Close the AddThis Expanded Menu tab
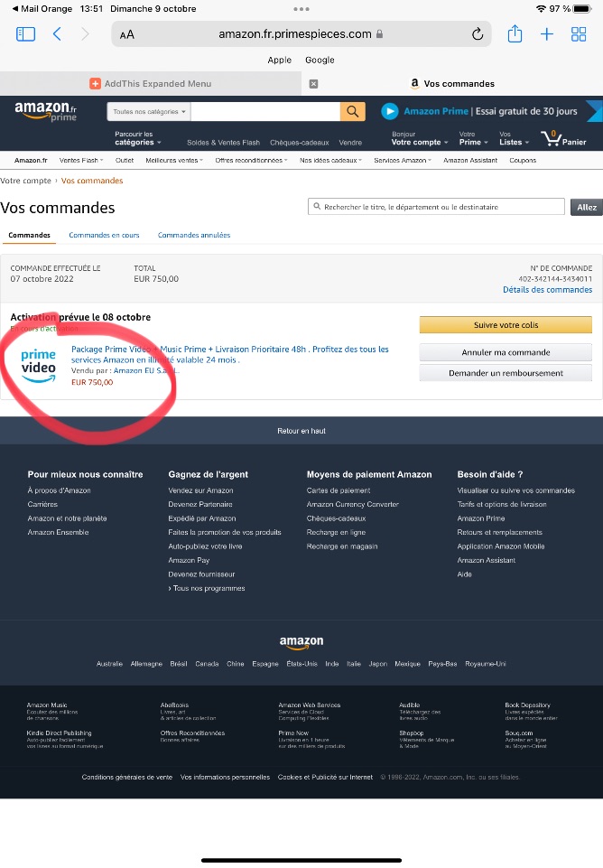The height and width of the screenshot is (868, 603). [313, 84]
